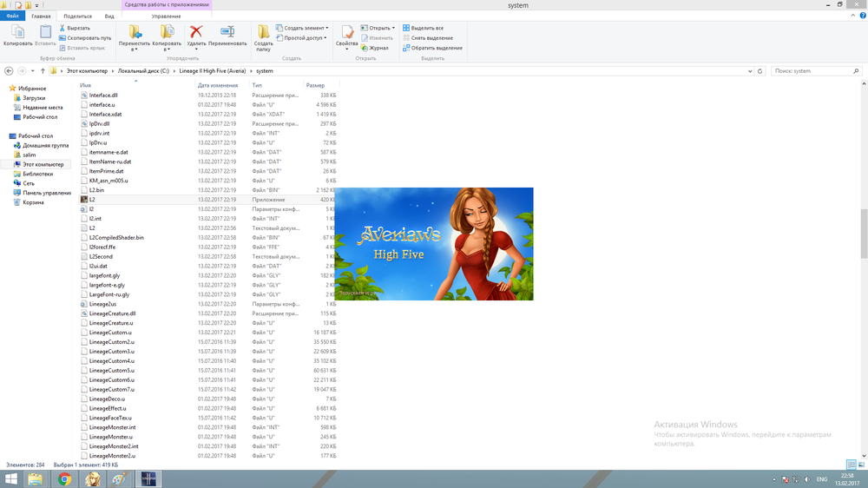This screenshot has height=488, width=868.
Task: Click the Копировать icon in clipboard group
Action: [17, 32]
